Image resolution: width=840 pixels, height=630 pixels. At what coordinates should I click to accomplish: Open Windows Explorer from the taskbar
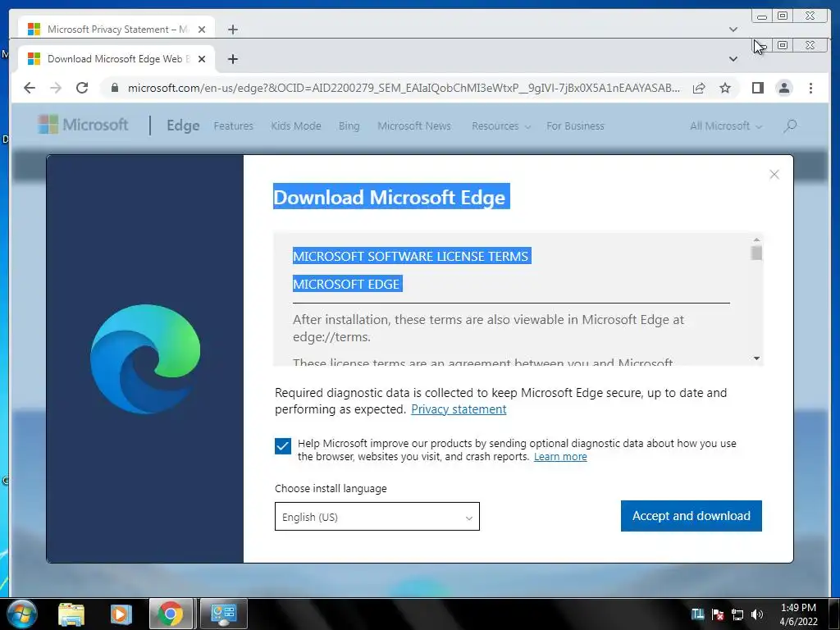pyautogui.click(x=71, y=614)
